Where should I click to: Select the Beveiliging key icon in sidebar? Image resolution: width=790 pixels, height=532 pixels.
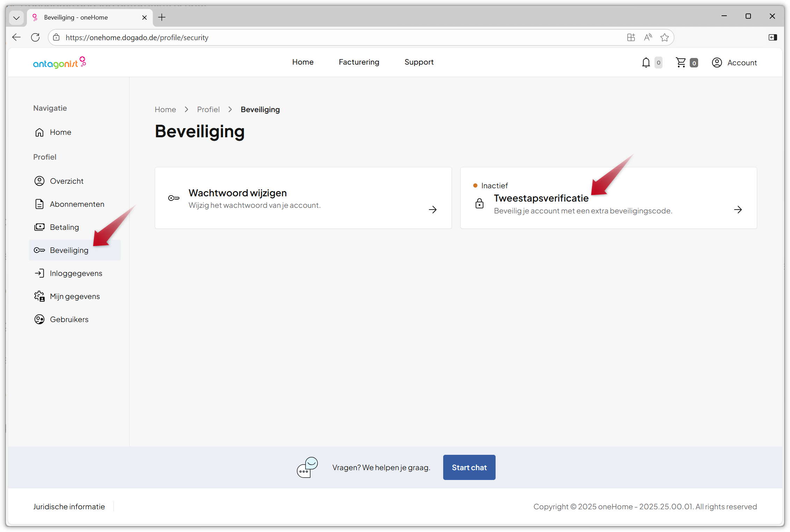(39, 250)
